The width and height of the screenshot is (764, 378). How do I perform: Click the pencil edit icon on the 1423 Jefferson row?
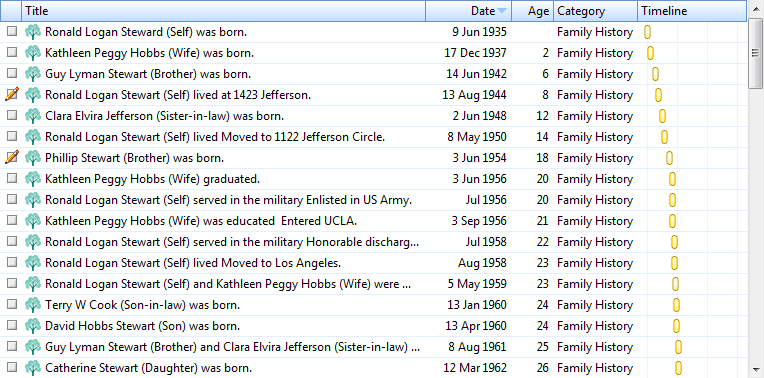tap(12, 94)
